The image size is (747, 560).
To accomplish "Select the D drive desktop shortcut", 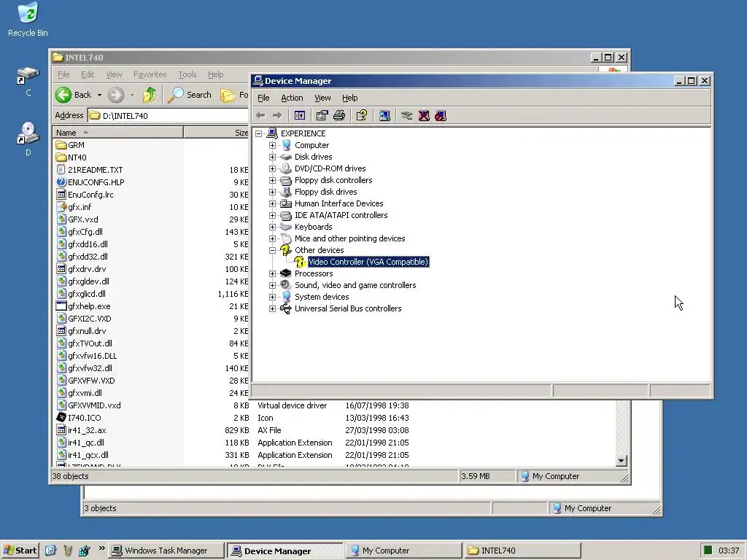I will pos(28,139).
